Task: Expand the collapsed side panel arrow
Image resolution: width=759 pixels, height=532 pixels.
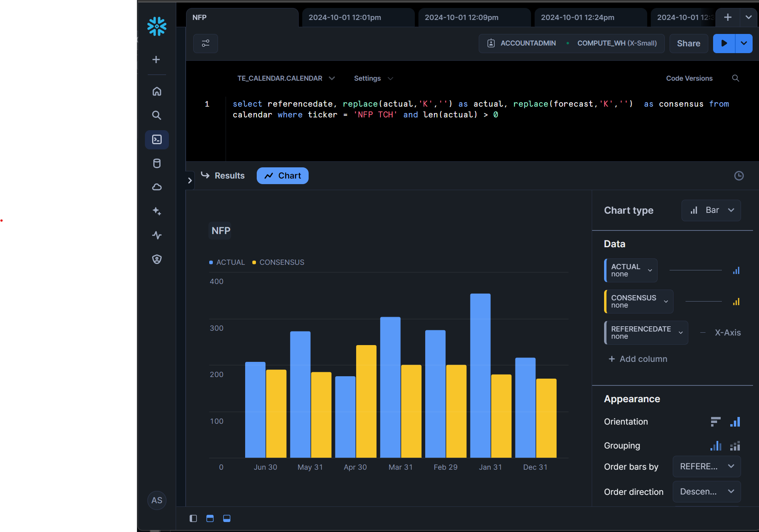Action: click(190, 181)
